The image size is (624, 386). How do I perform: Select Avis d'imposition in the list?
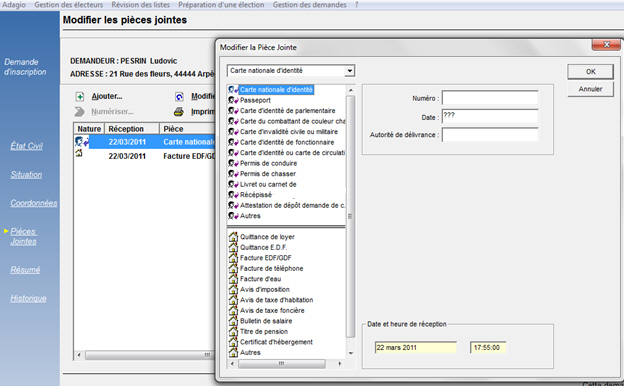265,290
